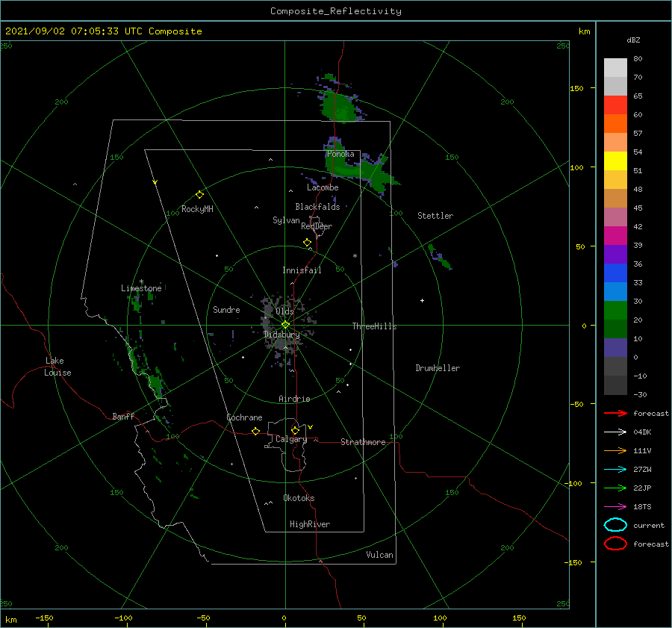Click the Okotoks label
This screenshot has height=628, width=672.
click(299, 497)
